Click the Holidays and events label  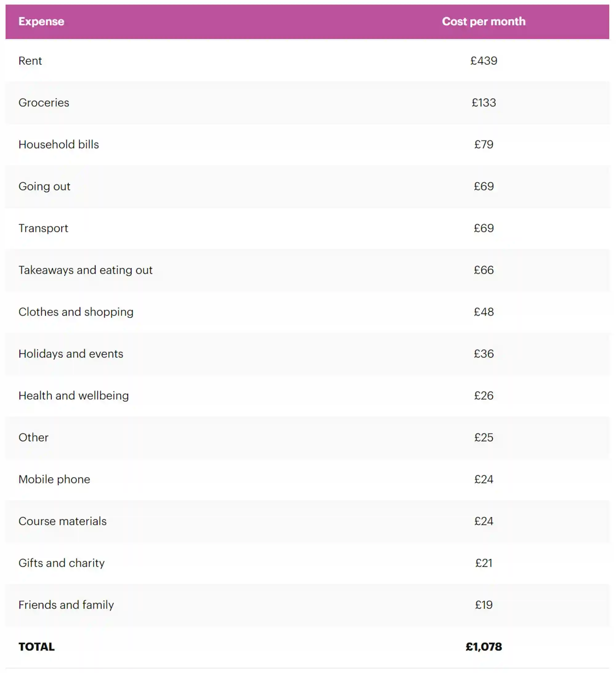[71, 354]
